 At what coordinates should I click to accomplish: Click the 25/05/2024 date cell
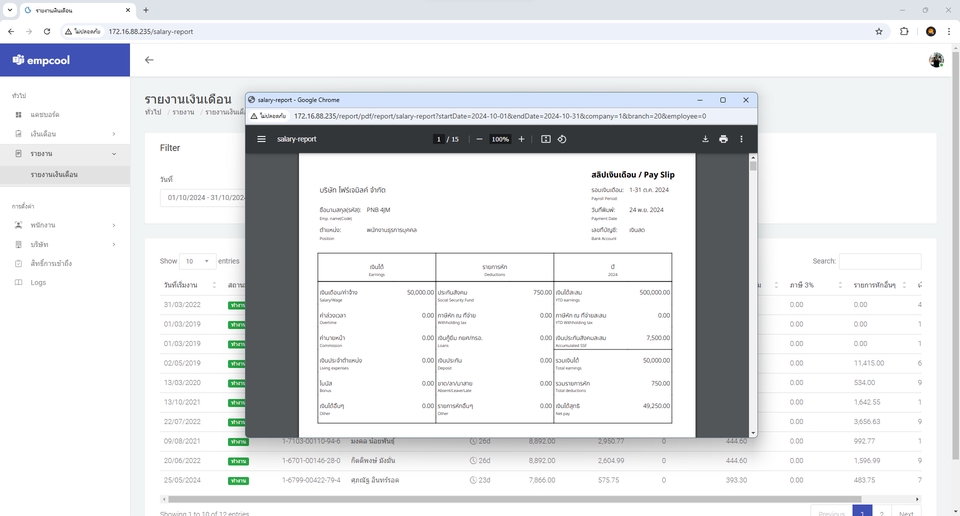(x=182, y=480)
